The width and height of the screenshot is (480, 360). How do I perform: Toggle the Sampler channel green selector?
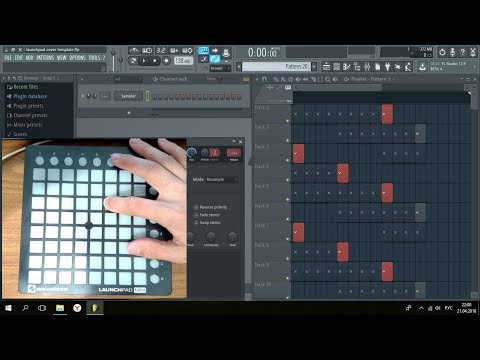click(147, 96)
